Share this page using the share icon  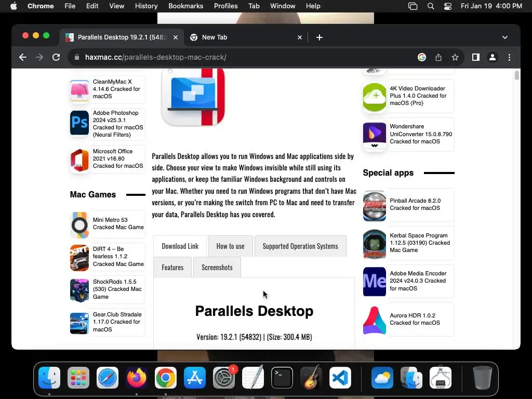438,57
